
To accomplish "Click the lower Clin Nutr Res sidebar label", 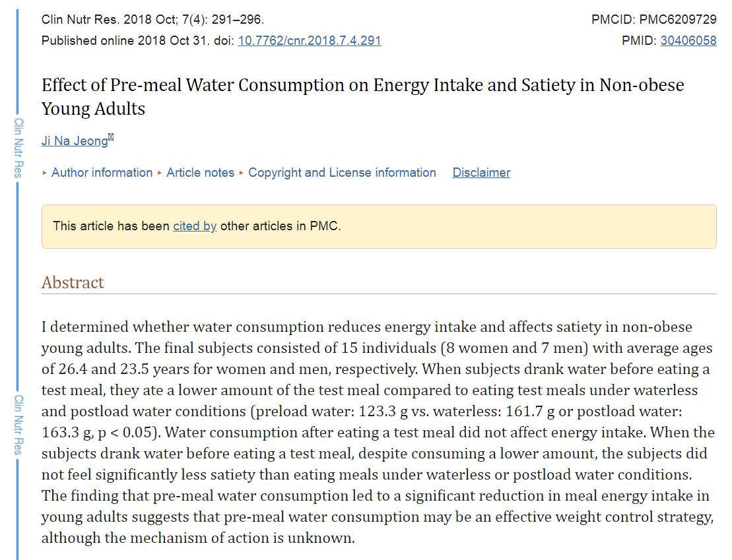I will click(x=19, y=425).
